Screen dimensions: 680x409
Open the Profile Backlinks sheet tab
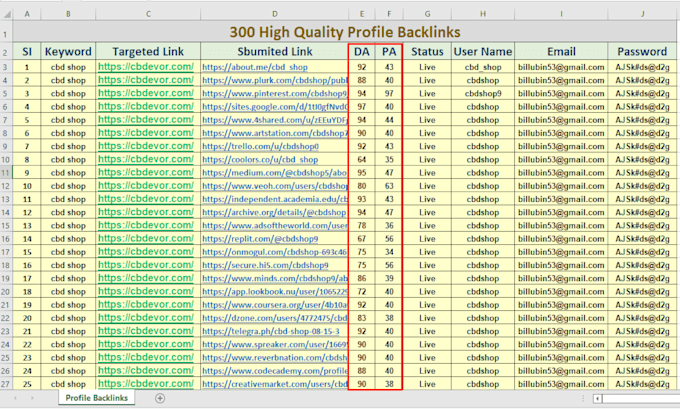click(97, 398)
